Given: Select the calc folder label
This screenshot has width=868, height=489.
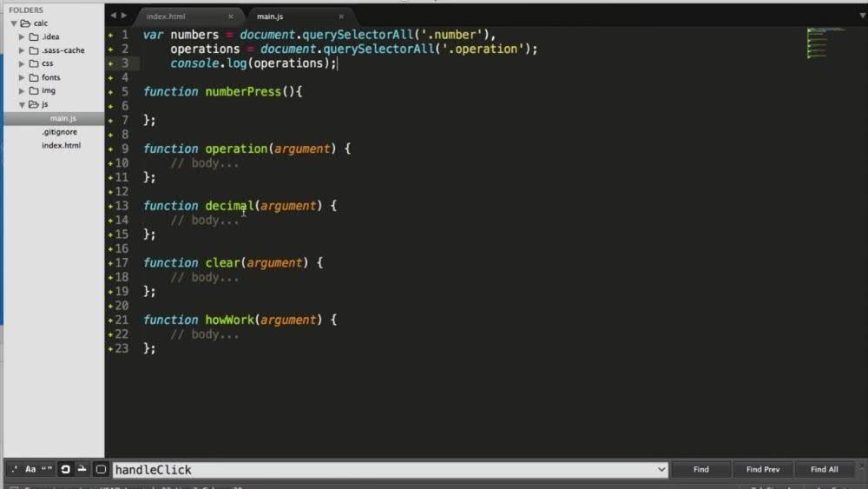Looking at the screenshot, I should click(41, 23).
